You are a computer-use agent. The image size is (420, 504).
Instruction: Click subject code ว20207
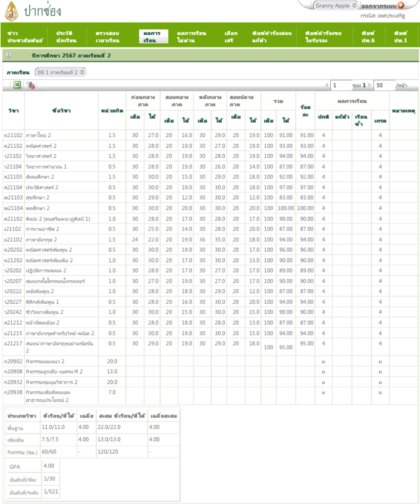click(x=13, y=281)
